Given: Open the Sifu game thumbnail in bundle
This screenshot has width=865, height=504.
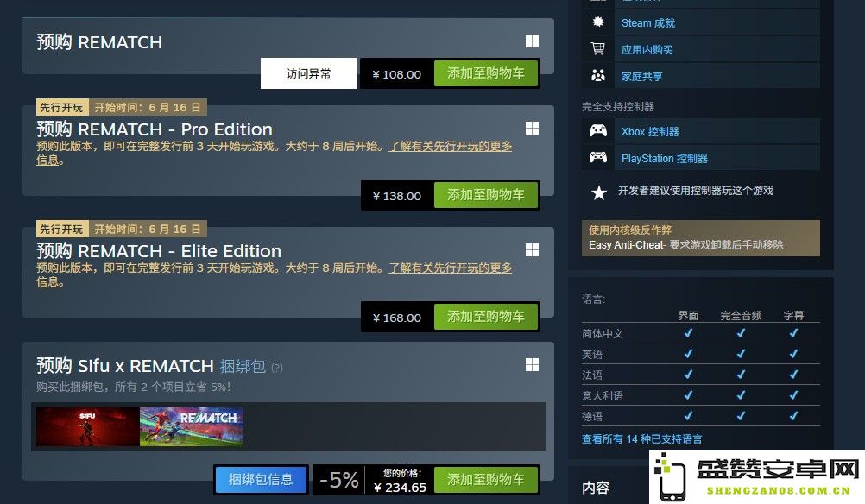Looking at the screenshot, I should [x=88, y=427].
